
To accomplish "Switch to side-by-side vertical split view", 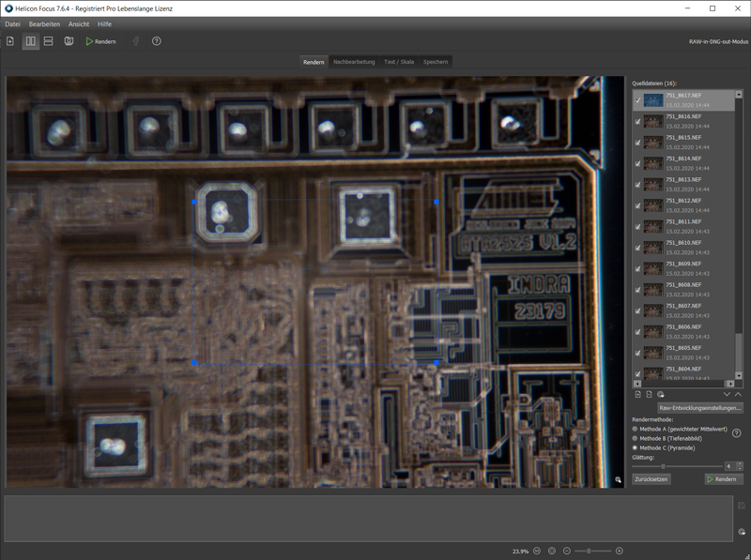I will [x=31, y=41].
